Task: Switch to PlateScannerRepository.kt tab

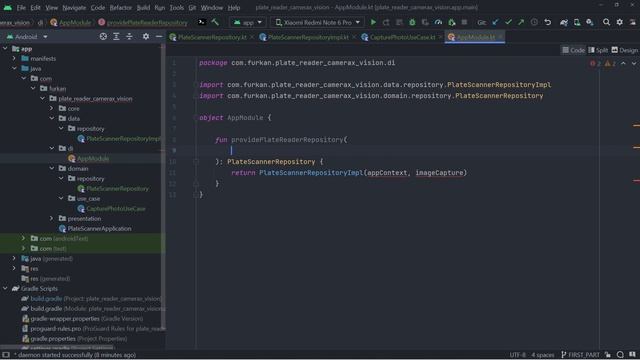Action: coord(212,37)
